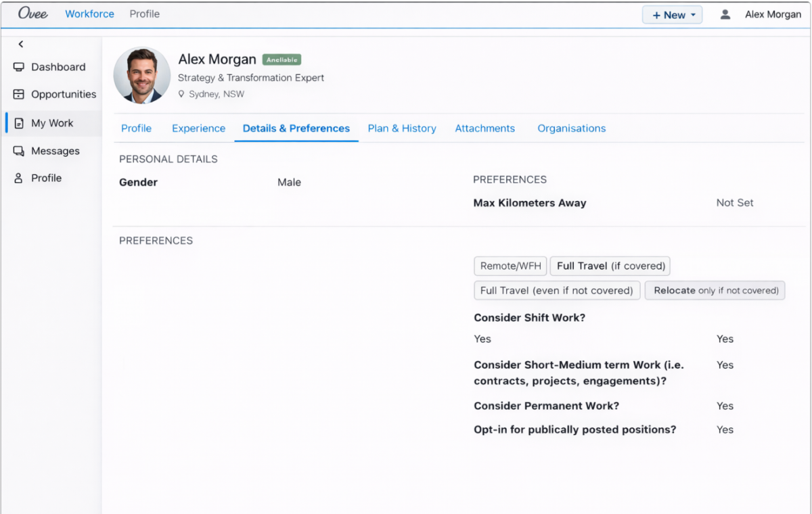812x514 pixels.
Task: Click the Available status badge
Action: [281, 60]
